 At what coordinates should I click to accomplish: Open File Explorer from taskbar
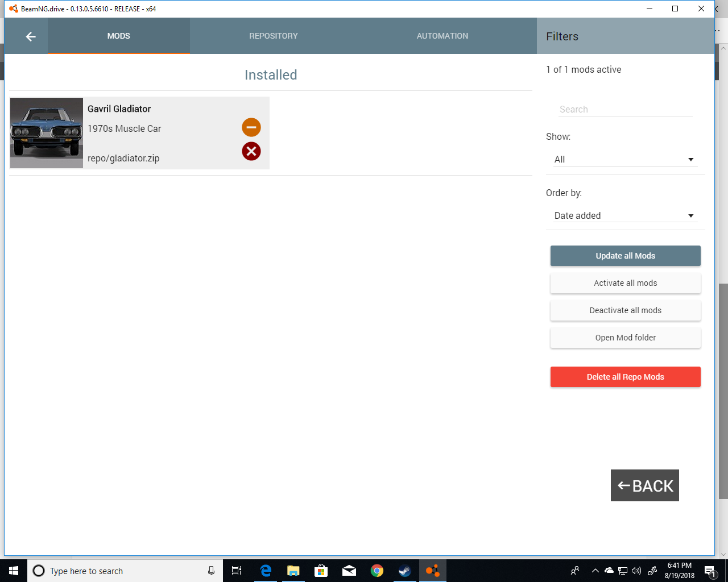click(x=293, y=571)
